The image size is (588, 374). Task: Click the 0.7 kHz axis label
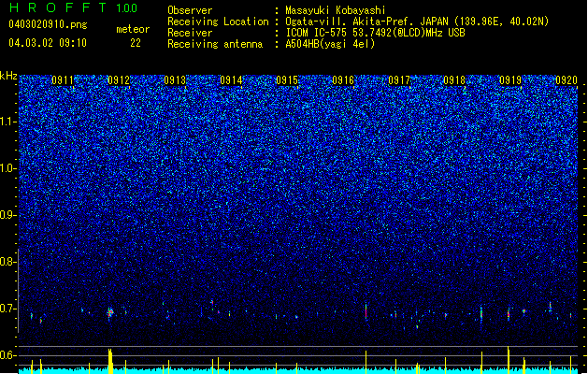(7, 309)
